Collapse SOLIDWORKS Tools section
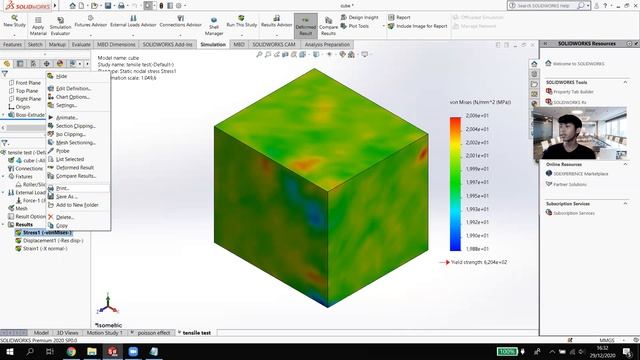 (x=625, y=82)
